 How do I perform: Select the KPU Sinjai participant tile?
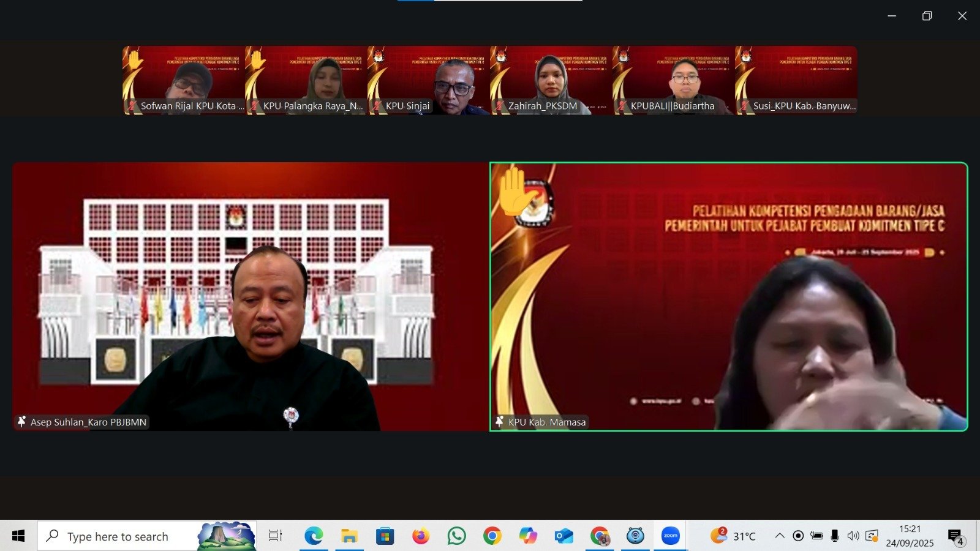click(x=428, y=80)
